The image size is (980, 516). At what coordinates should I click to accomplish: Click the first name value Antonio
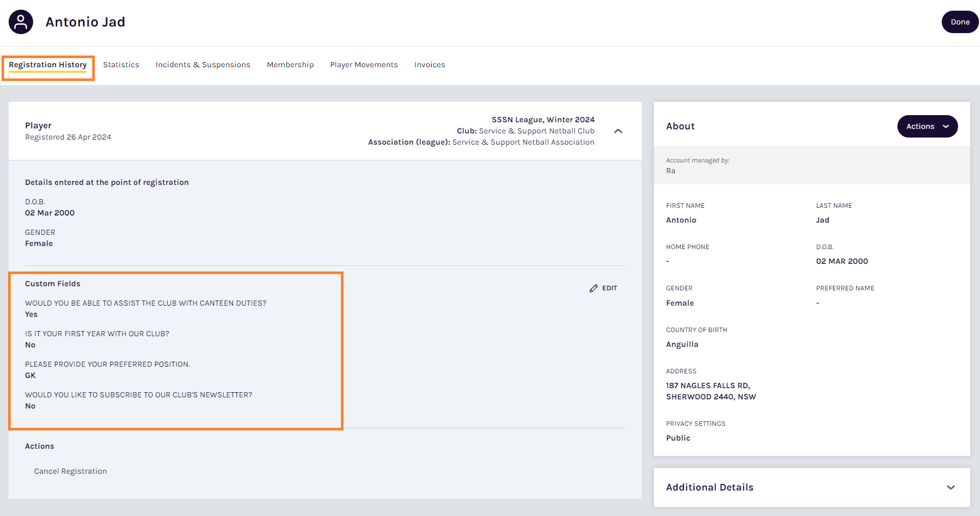(681, 220)
